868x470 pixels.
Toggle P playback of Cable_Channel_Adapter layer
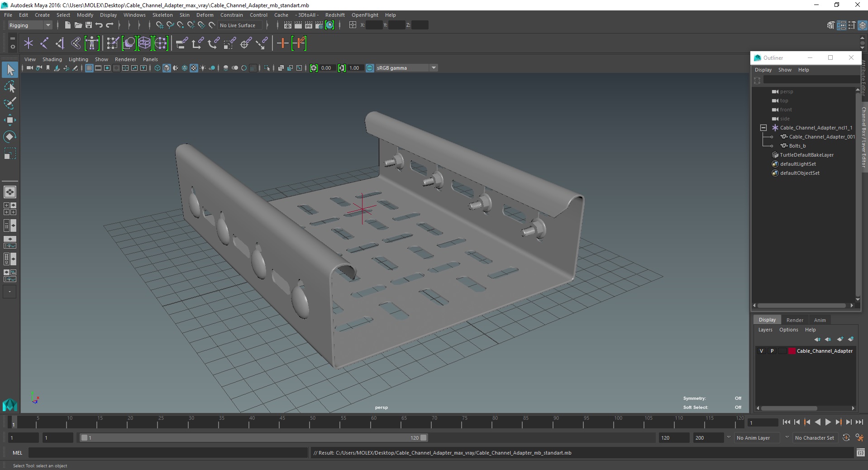[x=772, y=351]
